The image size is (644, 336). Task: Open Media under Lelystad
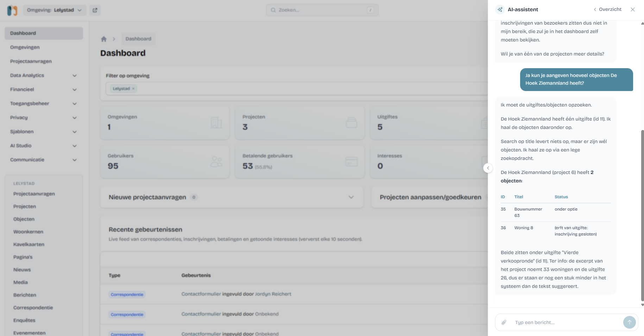[x=20, y=282]
